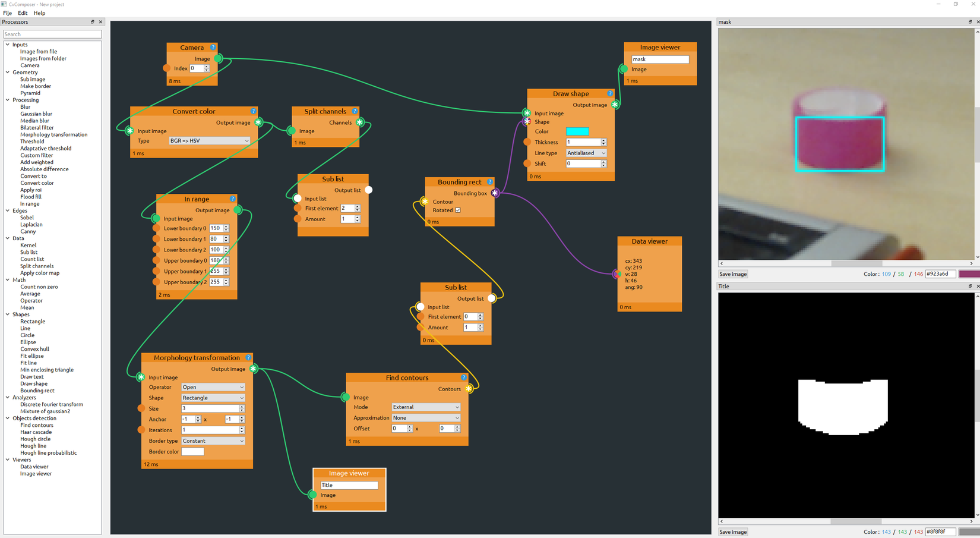Open help for the Morphology transformation node
Screen dimensions: 980x538
click(x=248, y=357)
